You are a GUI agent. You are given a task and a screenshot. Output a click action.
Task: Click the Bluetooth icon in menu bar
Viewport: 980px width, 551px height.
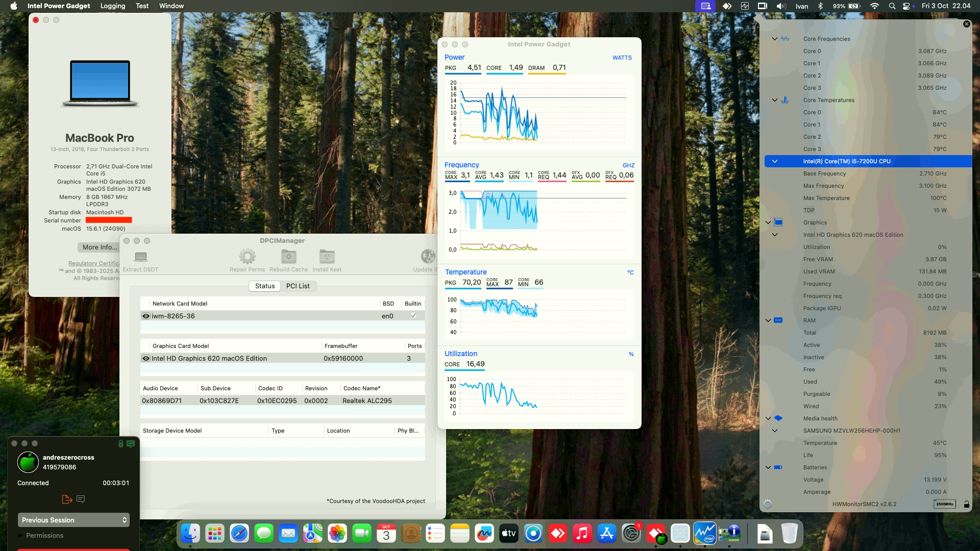pos(821,6)
